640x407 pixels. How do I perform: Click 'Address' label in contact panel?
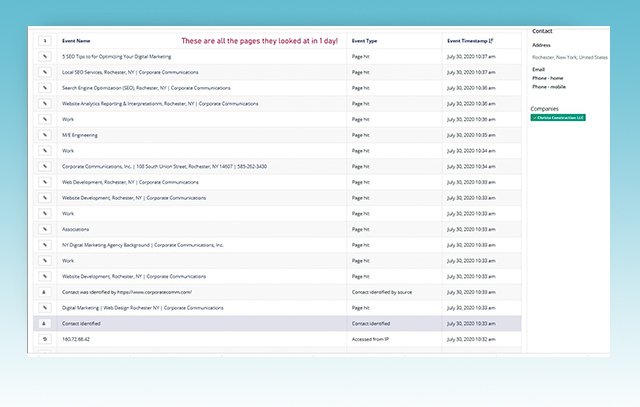click(x=541, y=45)
